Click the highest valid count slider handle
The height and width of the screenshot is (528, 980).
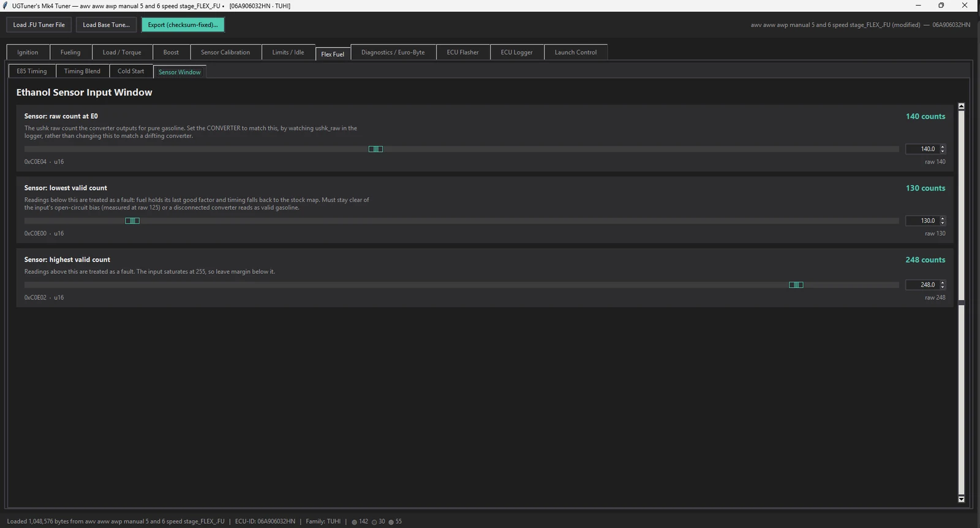(x=796, y=285)
